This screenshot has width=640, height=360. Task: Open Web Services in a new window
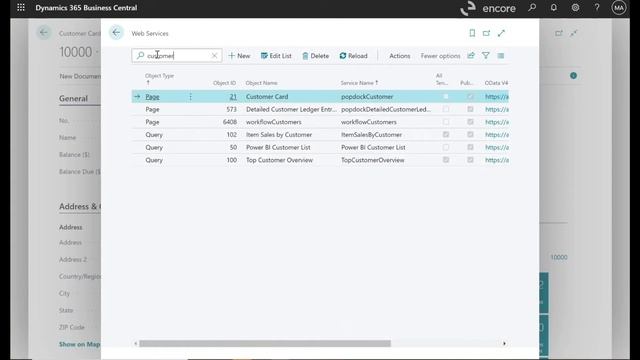tap(486, 33)
